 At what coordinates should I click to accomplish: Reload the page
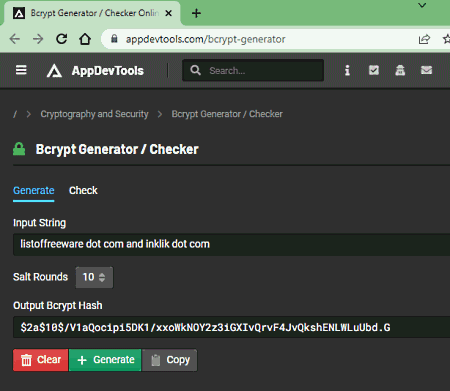pos(62,39)
